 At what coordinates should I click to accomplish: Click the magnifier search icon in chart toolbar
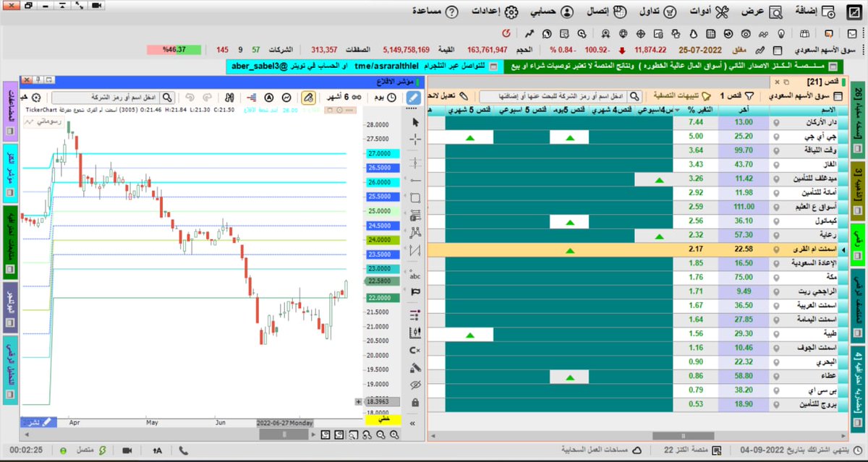click(x=167, y=97)
